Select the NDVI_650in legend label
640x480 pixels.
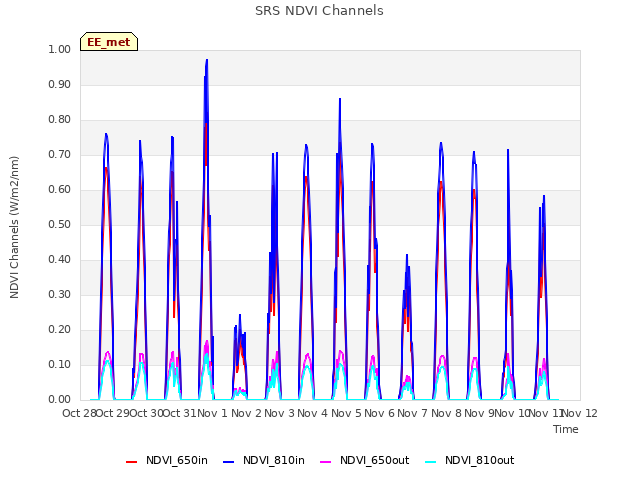point(177,460)
